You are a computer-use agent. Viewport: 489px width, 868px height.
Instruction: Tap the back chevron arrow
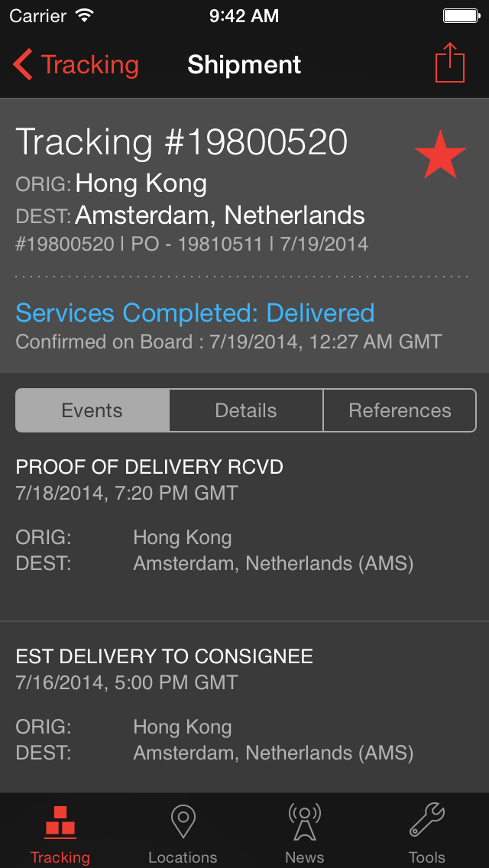pyautogui.click(x=23, y=65)
